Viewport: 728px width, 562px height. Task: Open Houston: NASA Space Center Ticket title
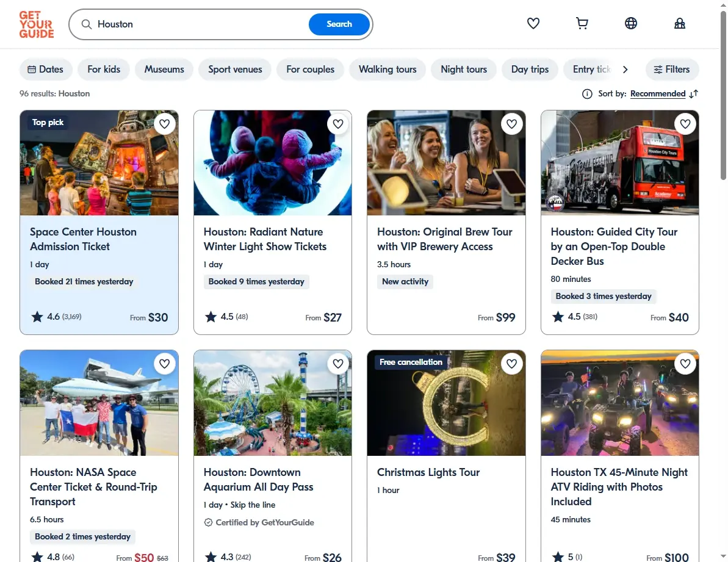click(93, 487)
